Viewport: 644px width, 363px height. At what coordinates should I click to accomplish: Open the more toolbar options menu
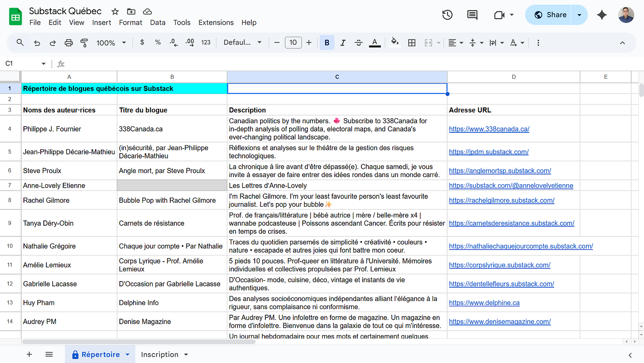[x=538, y=42]
